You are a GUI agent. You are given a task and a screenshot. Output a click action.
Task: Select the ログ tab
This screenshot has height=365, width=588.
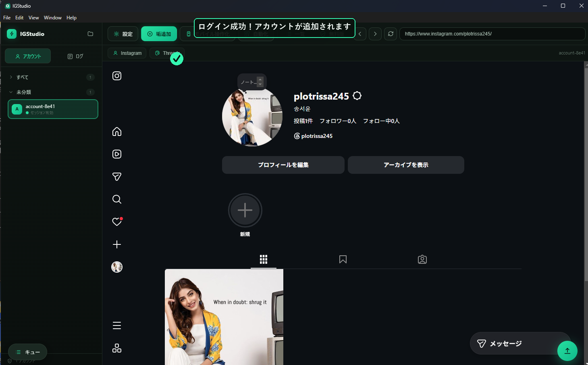75,56
